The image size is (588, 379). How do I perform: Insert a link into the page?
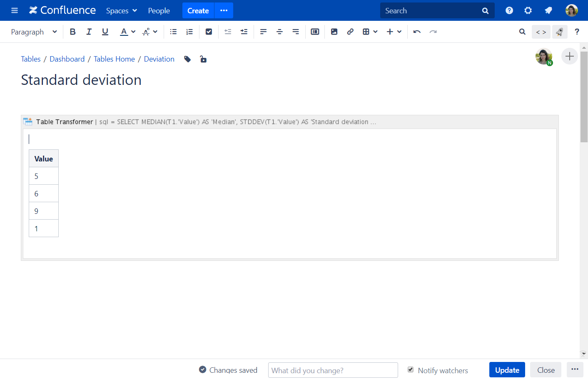tap(350, 32)
